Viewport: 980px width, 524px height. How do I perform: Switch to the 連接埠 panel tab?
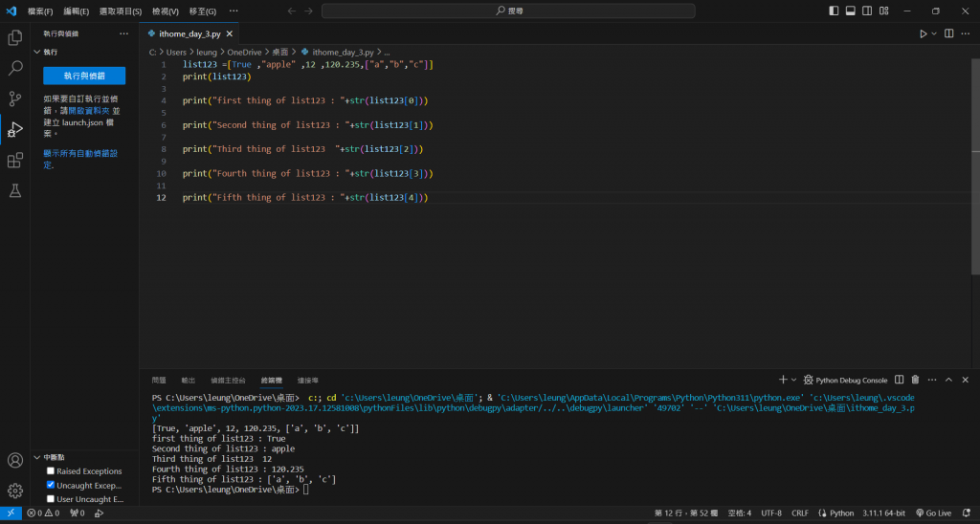point(307,380)
